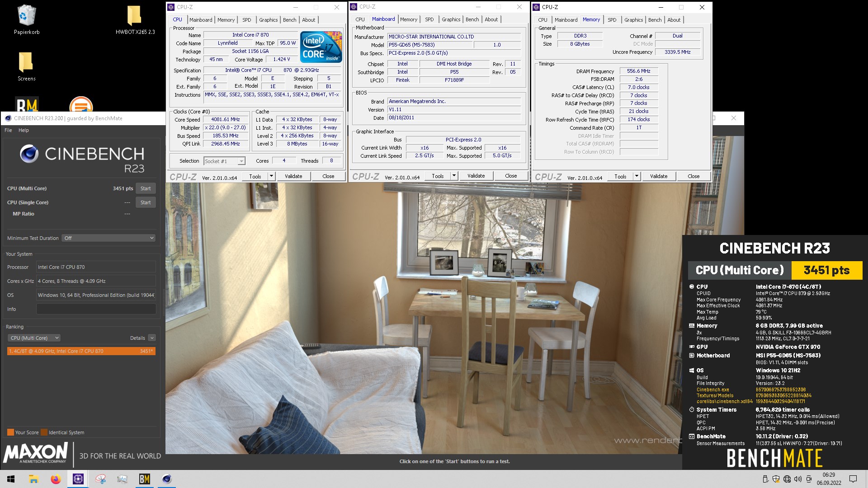
Task: Expand the Ranking Details arrow
Action: pyautogui.click(x=152, y=338)
